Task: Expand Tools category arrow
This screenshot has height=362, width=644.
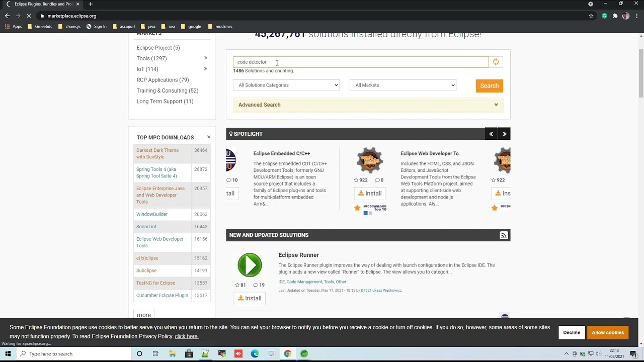Action: 205,58
